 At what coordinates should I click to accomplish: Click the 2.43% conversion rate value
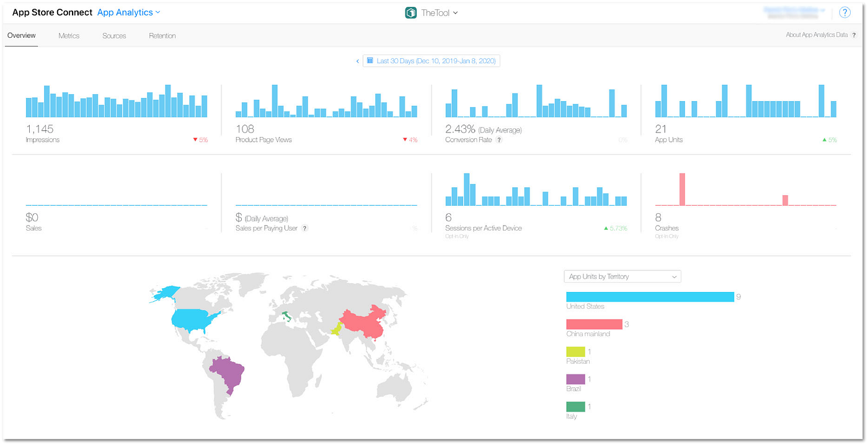click(460, 129)
